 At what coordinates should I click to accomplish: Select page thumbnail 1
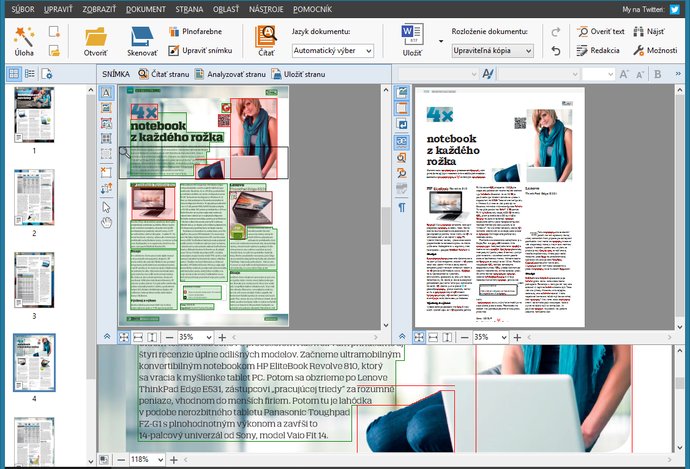[x=34, y=114]
